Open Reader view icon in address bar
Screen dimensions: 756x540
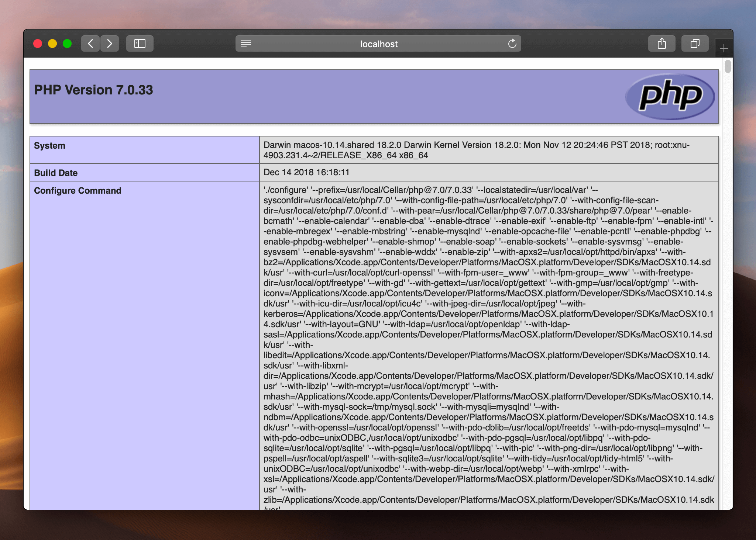[246, 44]
